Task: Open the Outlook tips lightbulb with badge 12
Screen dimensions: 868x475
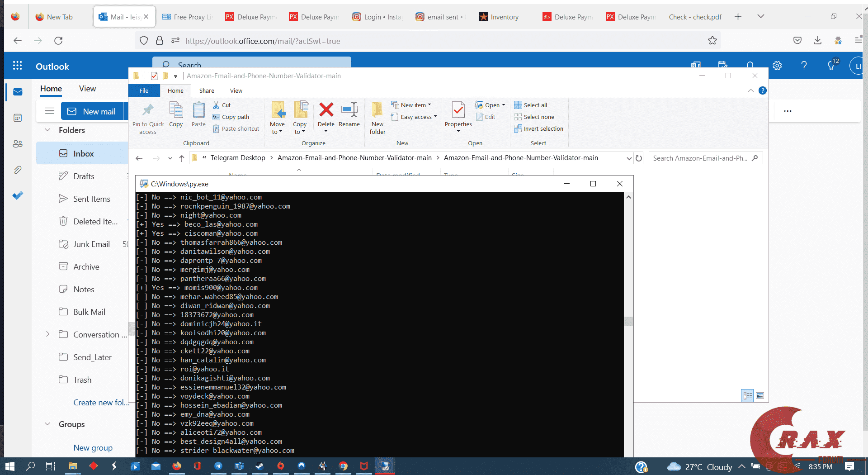Action: tap(832, 65)
